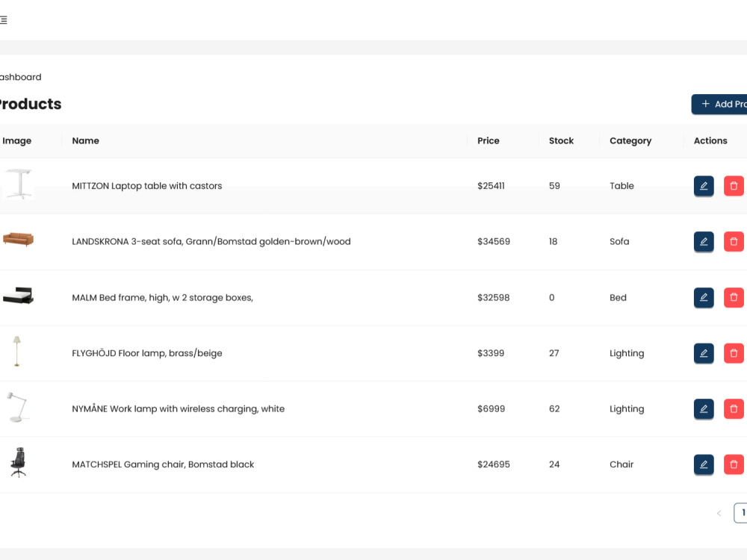Click the Price column header
This screenshot has width=747, height=560.
tap(489, 140)
